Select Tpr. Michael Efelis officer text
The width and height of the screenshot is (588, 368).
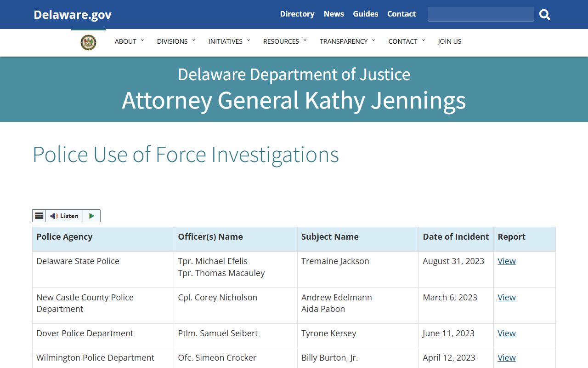coord(213,261)
